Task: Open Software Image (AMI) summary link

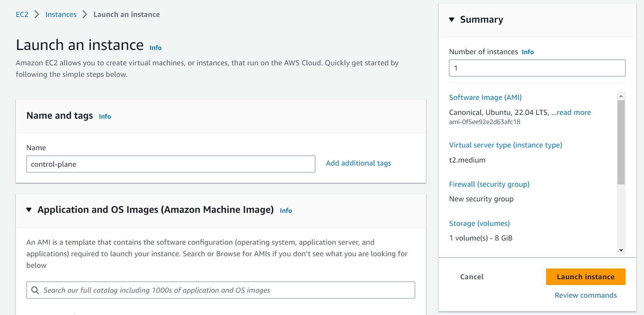Action: [485, 98]
